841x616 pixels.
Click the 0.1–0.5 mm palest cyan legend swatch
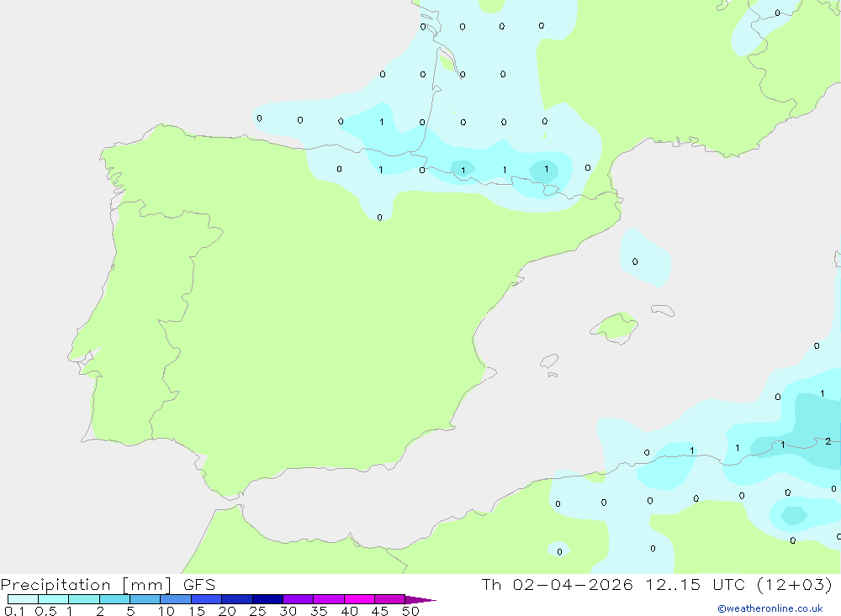click(x=23, y=599)
